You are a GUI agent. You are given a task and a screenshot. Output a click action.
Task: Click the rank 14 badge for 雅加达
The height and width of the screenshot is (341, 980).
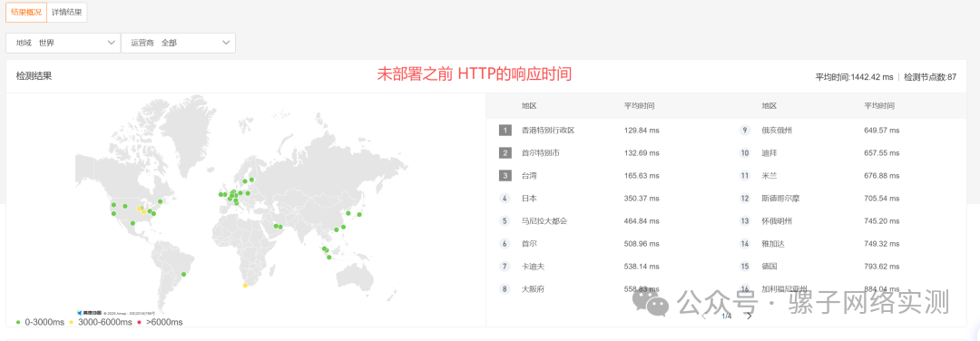pos(744,244)
